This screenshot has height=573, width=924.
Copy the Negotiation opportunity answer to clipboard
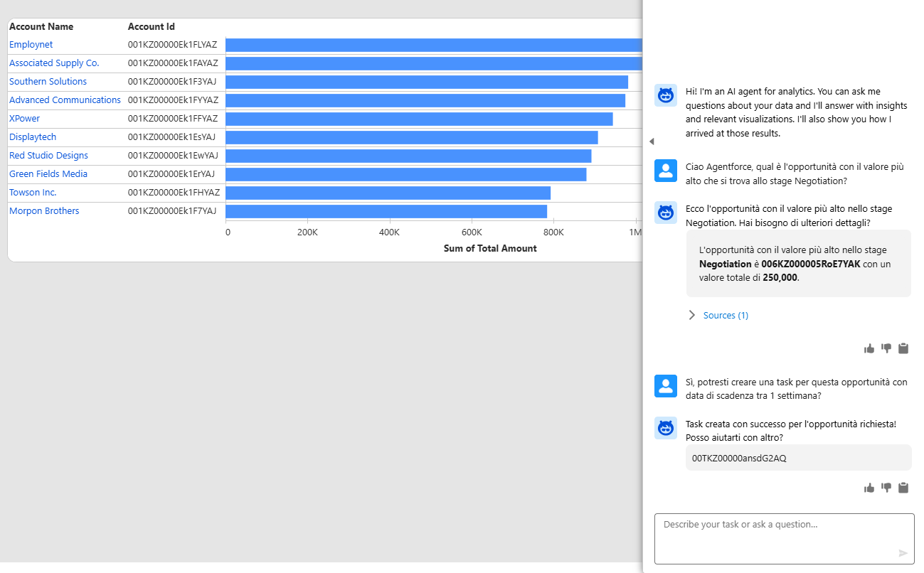[903, 348]
